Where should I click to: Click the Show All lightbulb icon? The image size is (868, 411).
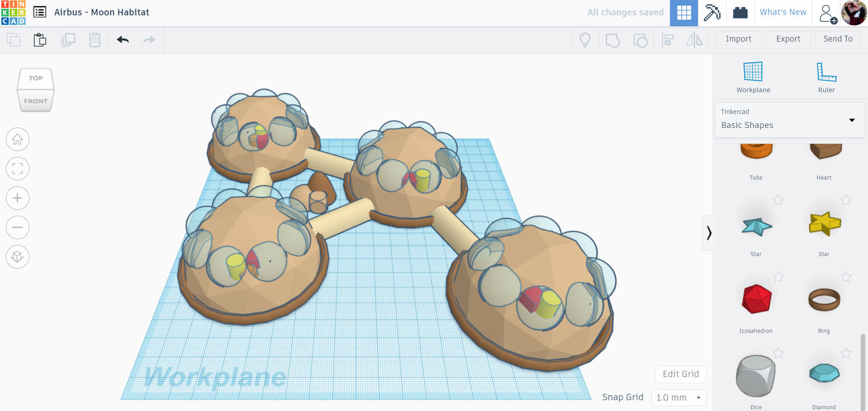pyautogui.click(x=585, y=40)
